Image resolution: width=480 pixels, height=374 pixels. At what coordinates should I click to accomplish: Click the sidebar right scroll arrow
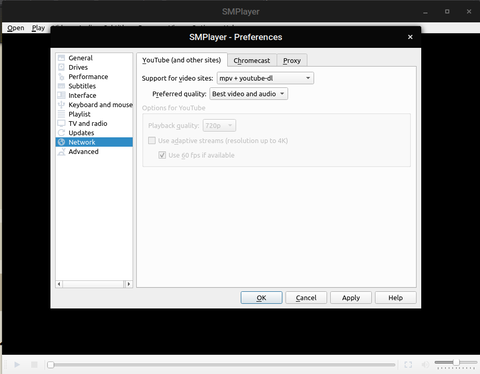click(129, 284)
